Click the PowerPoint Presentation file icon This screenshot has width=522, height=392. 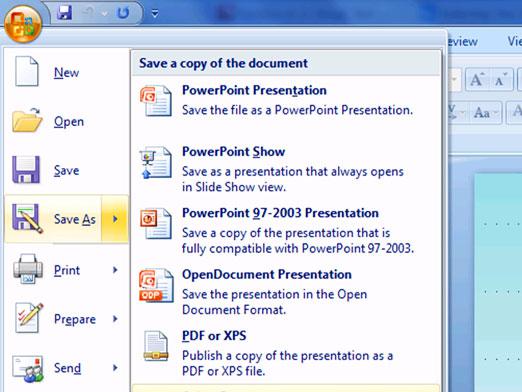156,101
